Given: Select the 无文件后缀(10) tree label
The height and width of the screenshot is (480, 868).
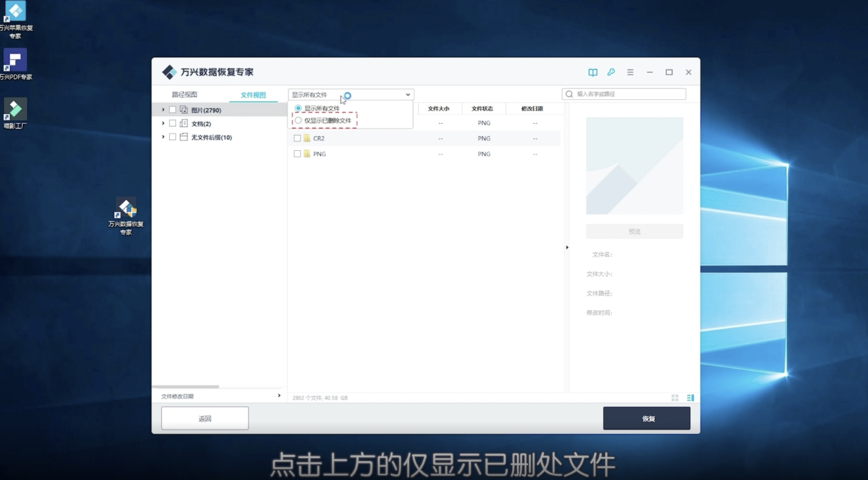Looking at the screenshot, I should [x=212, y=137].
